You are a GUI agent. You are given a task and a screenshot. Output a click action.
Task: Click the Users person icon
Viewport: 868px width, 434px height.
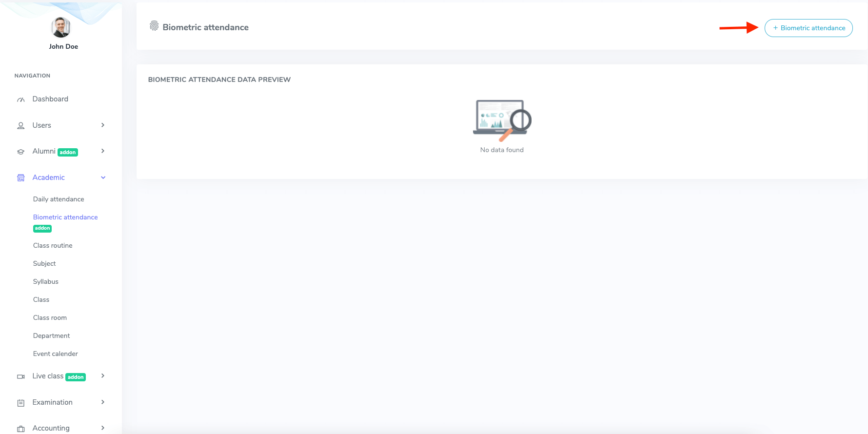pyautogui.click(x=21, y=126)
